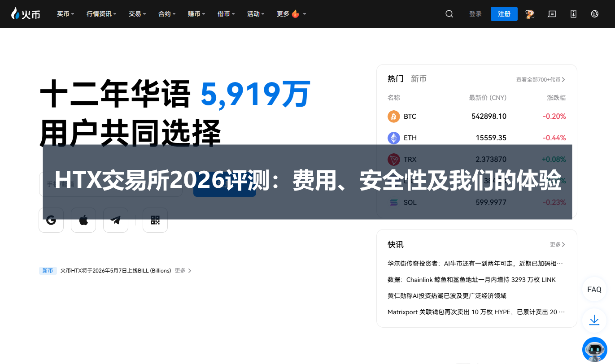
Task: Open the robot chat assistant icon
Action: click(594, 350)
